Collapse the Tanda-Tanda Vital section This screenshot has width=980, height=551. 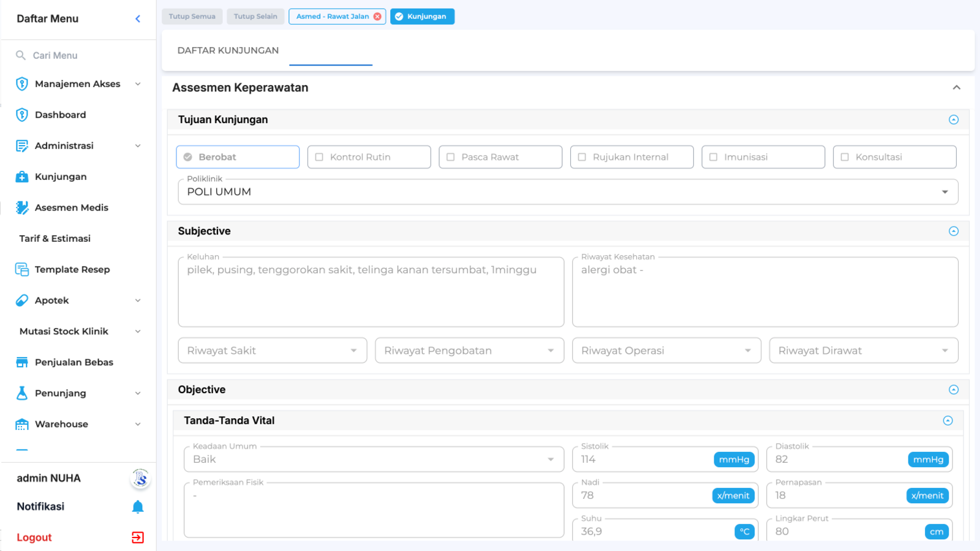pos(948,421)
